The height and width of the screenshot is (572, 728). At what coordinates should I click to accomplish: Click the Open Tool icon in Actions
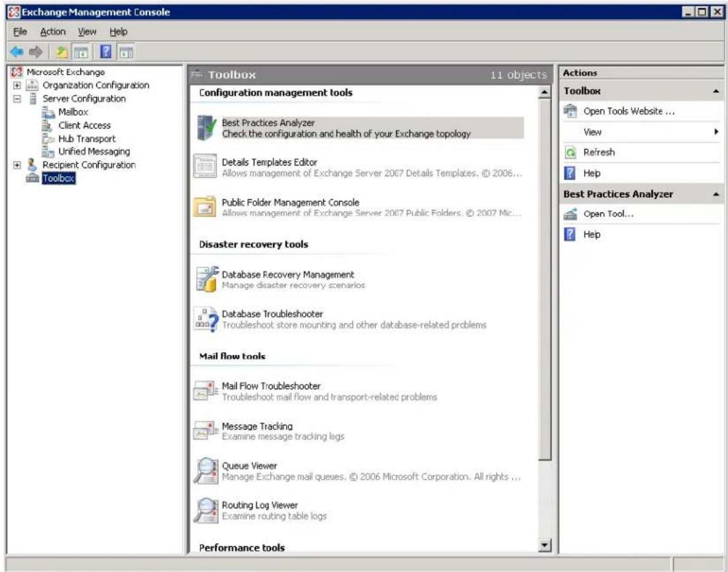[570, 214]
